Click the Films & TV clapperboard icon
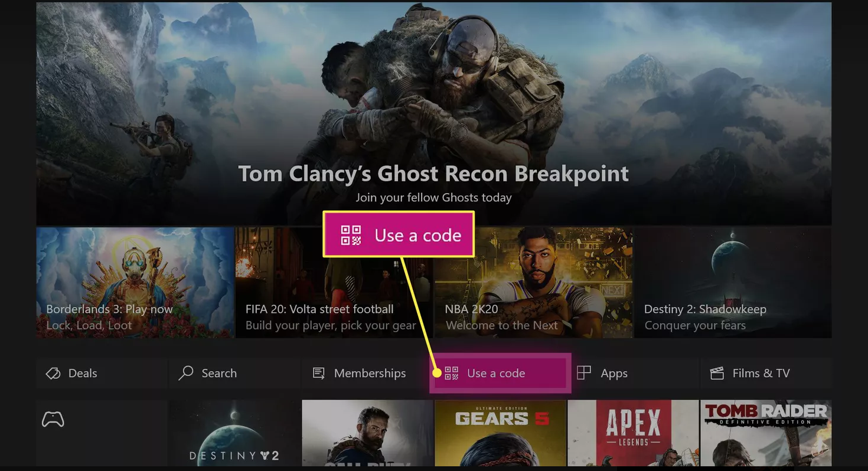868x471 pixels. [717, 373]
